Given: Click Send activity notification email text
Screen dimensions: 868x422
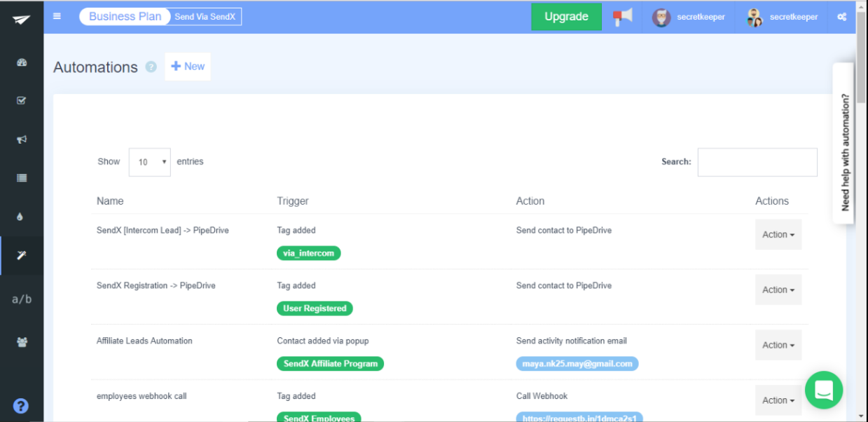Looking at the screenshot, I should (x=572, y=341).
